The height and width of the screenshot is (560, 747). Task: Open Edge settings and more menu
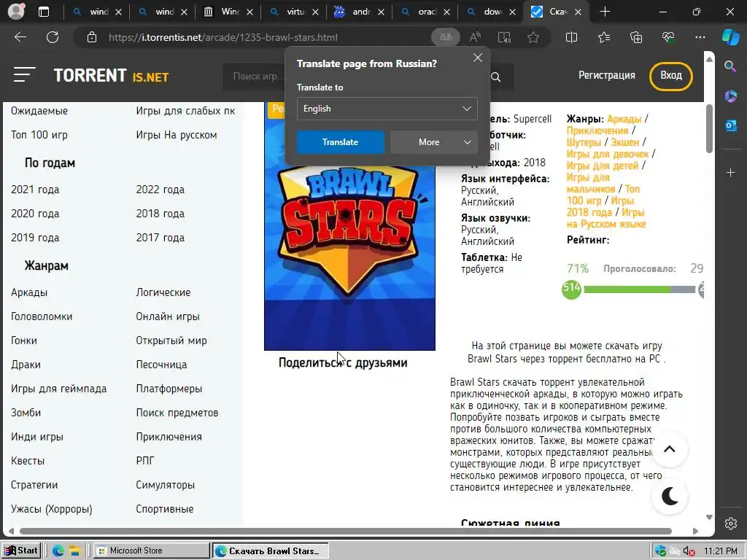coord(700,37)
